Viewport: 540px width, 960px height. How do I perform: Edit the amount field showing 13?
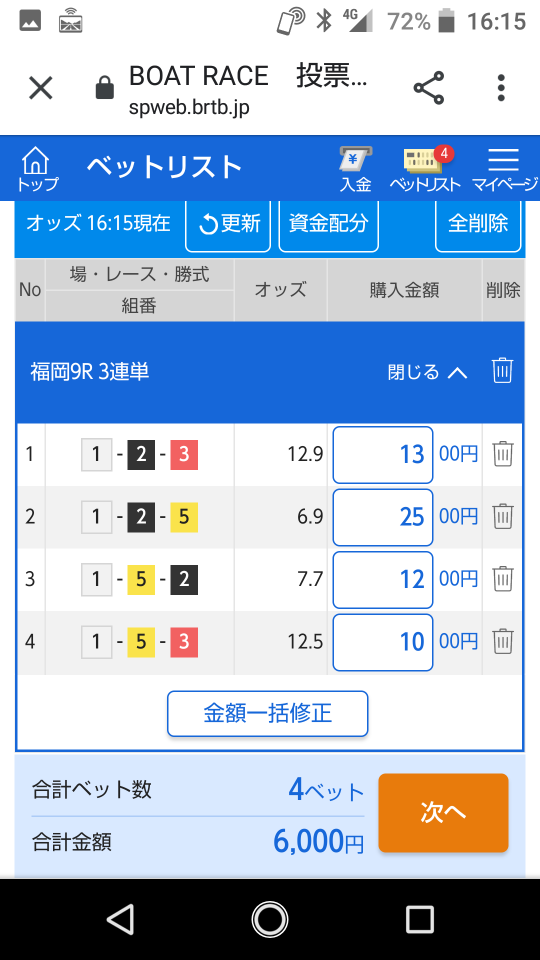tap(383, 455)
